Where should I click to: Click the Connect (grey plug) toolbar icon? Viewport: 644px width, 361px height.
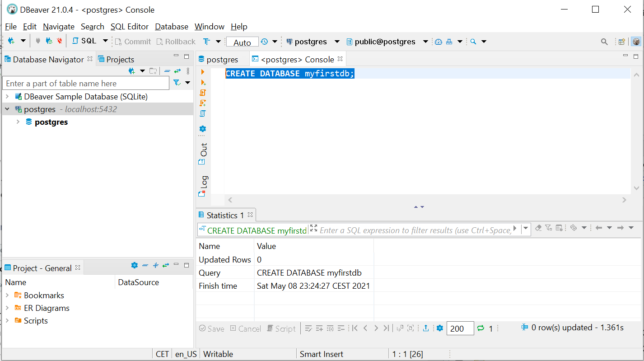[x=38, y=41]
